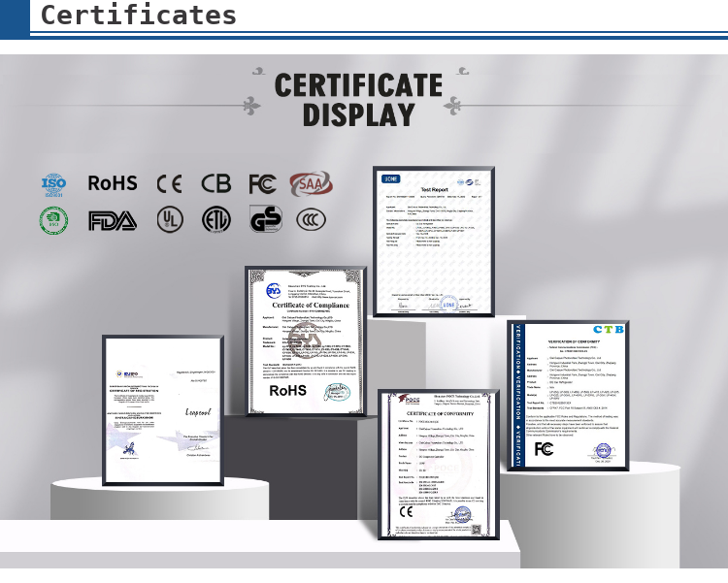Click the large RoHS text on the compliance certificate

point(288,390)
